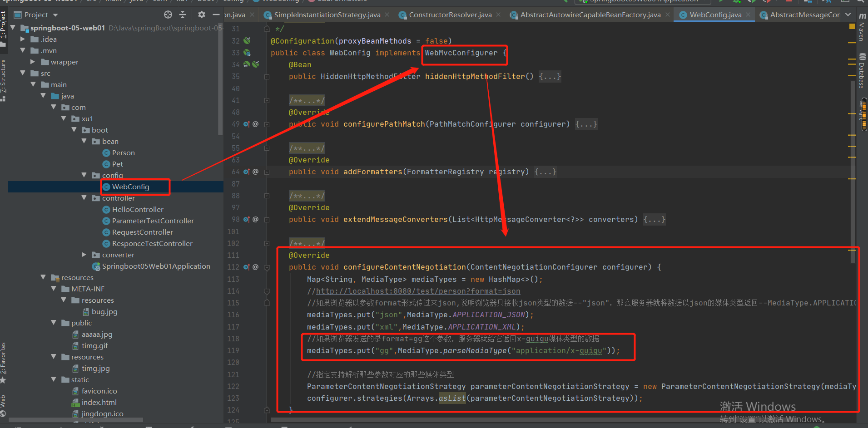This screenshot has width=868, height=428.
Task: Click Project panel horizontal scrollbar
Action: (x=75, y=420)
